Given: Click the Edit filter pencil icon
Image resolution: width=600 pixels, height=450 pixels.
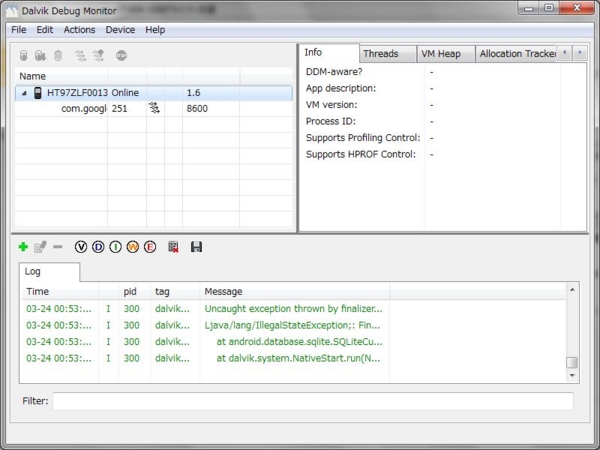Looking at the screenshot, I should pos(40,247).
